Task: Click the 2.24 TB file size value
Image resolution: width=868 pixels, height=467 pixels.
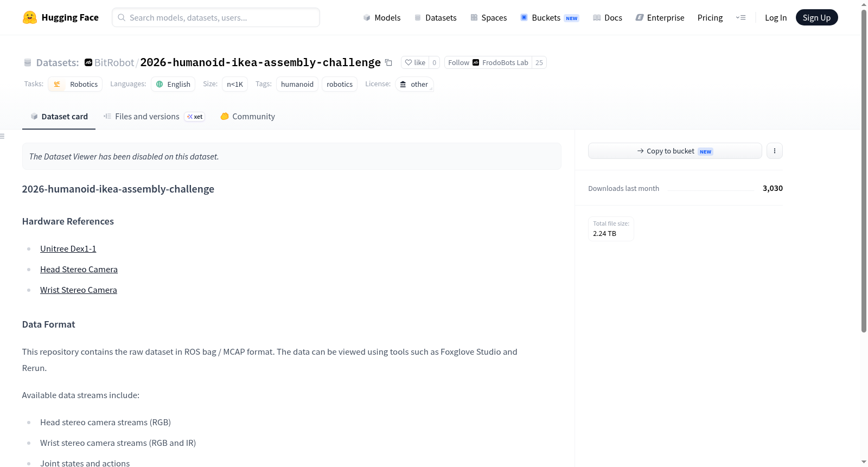Action: (x=604, y=233)
